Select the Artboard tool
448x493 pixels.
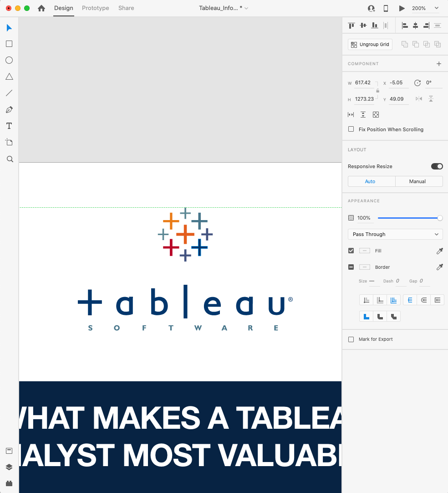click(9, 142)
